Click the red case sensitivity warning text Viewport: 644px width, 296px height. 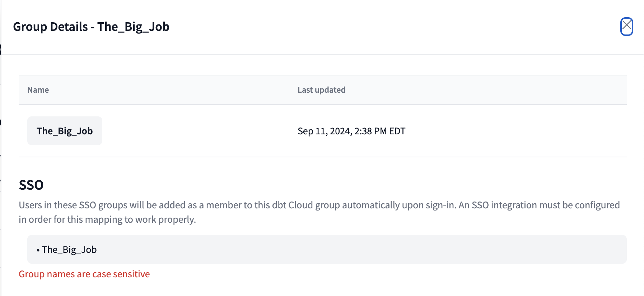(x=84, y=274)
